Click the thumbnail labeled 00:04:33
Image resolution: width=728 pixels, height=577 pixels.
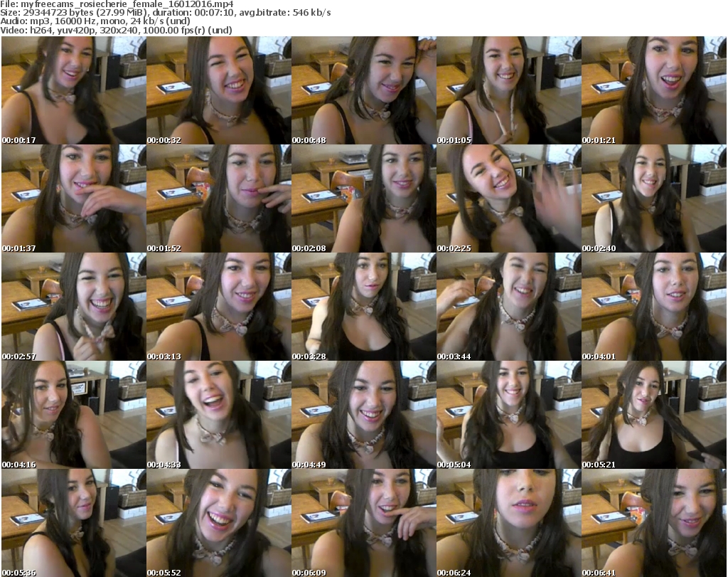pyautogui.click(x=219, y=415)
